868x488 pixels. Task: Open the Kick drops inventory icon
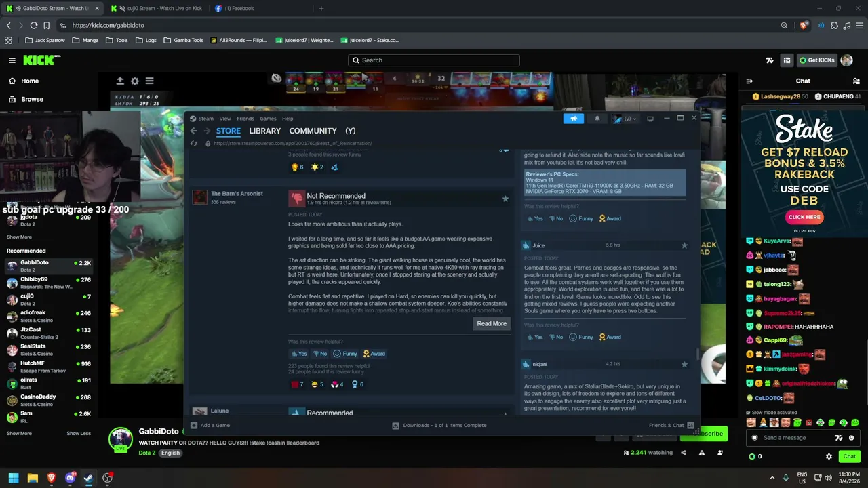click(x=787, y=60)
